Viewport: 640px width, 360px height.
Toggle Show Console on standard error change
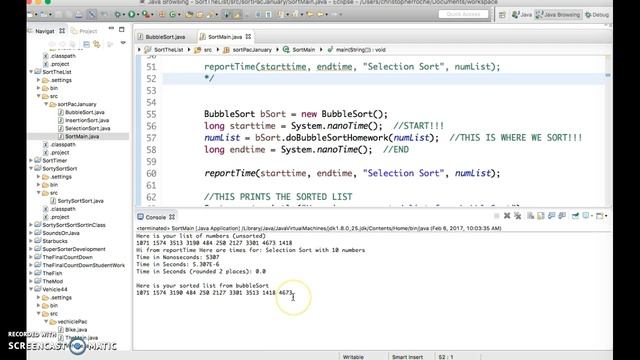(562, 216)
